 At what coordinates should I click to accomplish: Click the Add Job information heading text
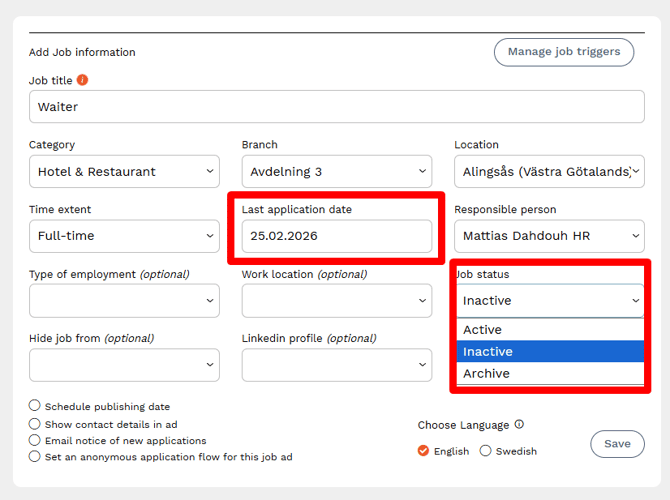click(82, 52)
